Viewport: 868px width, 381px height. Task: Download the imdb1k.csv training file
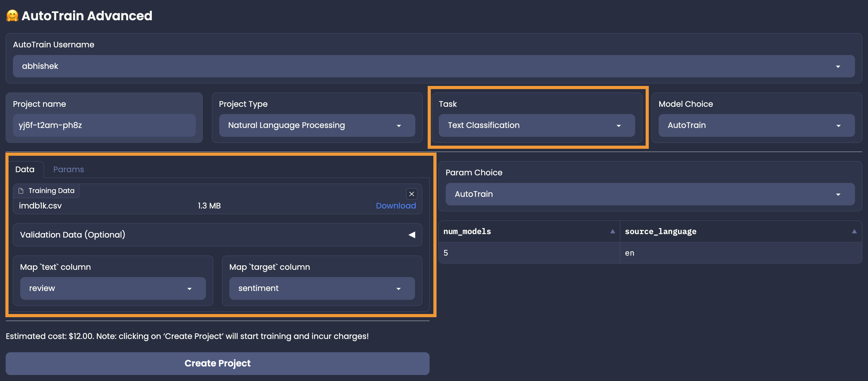pyautogui.click(x=396, y=206)
